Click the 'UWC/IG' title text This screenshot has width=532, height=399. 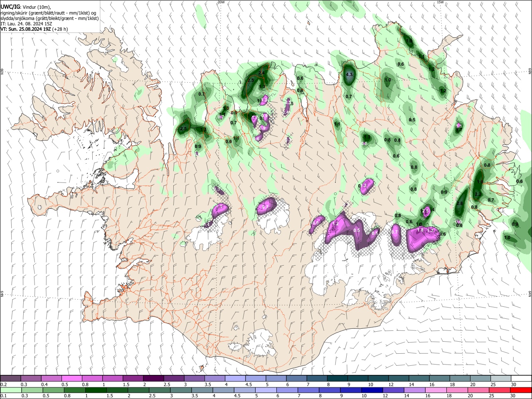(10, 7)
